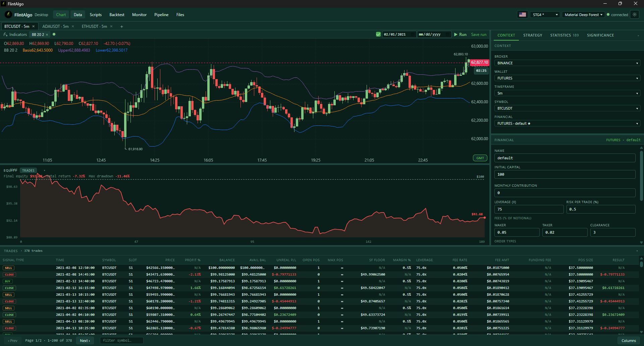Sort trades by PROFIT % column header
The width and height of the screenshot is (644, 346).
coord(193,260)
